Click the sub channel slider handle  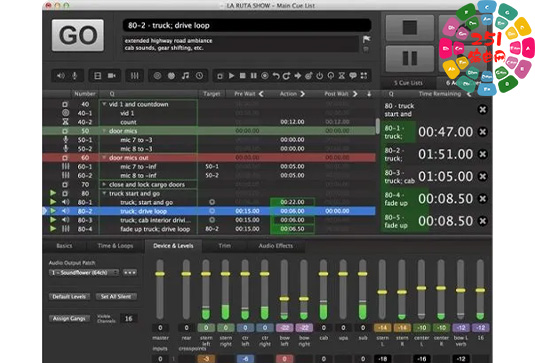362,274
